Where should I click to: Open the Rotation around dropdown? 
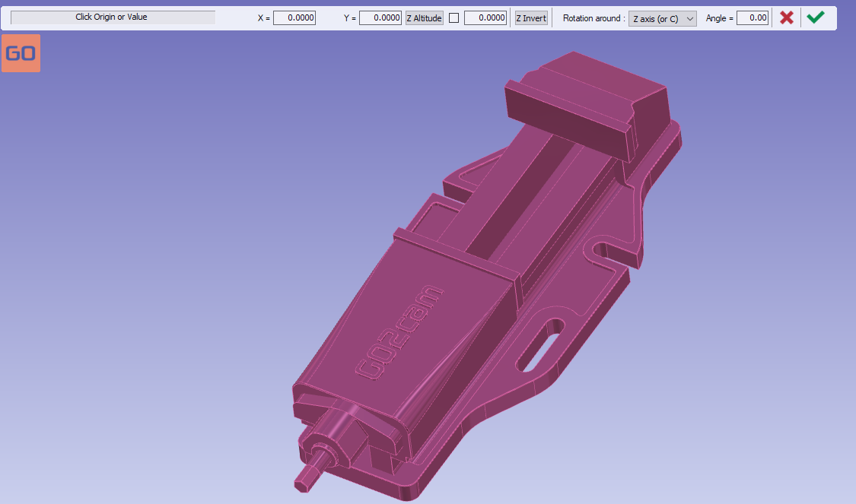[x=662, y=18]
